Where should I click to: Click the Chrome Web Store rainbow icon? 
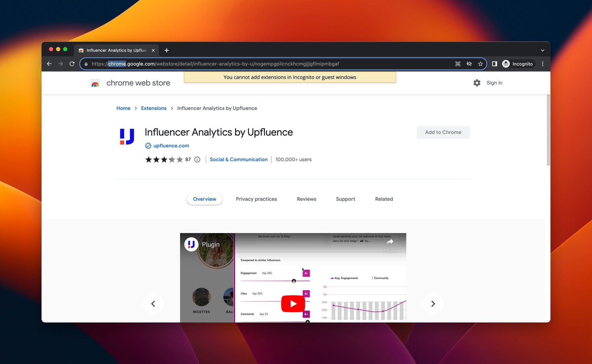click(x=95, y=83)
